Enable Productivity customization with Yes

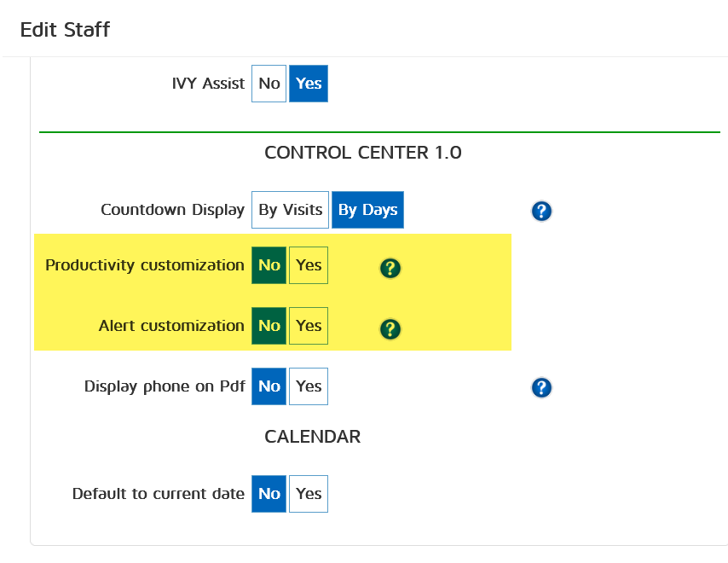coord(309,265)
